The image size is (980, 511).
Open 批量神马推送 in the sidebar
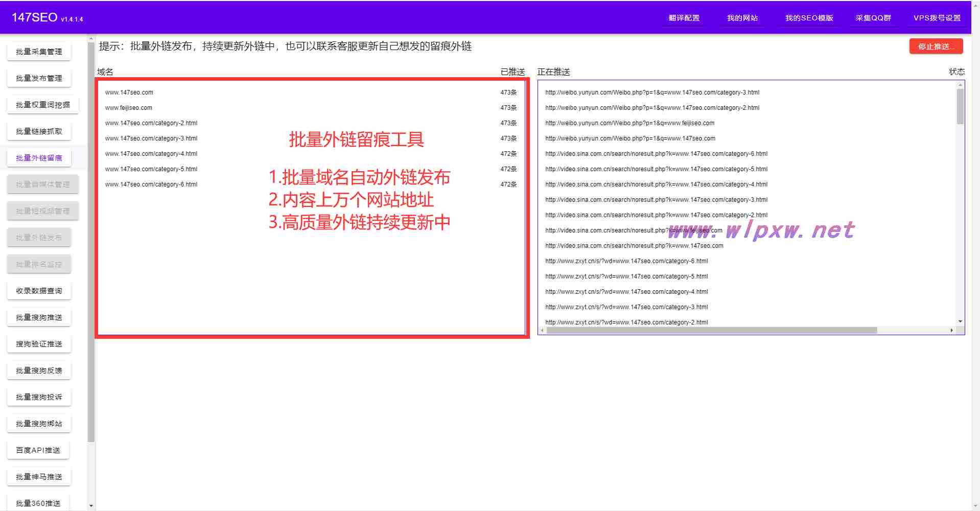click(x=39, y=477)
